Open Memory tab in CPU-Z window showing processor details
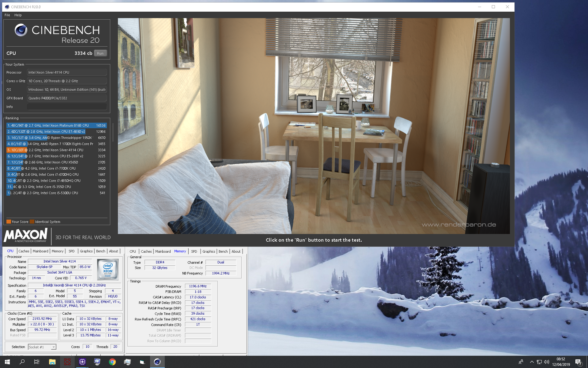 (58, 251)
